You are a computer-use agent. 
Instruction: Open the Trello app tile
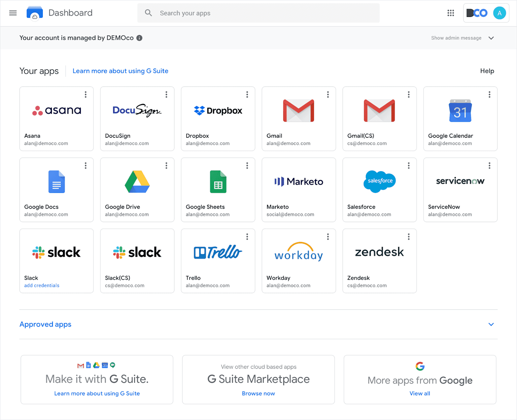218,260
